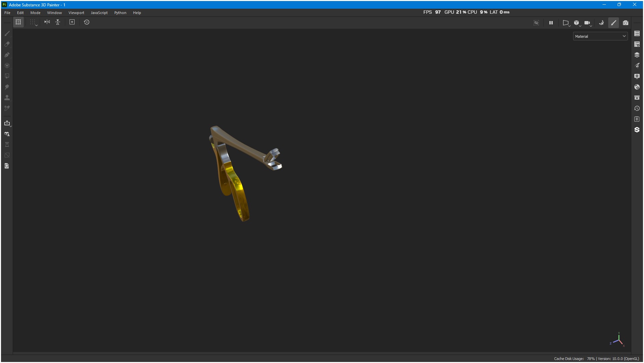Expand the 3D view mode dropdown
The height and width of the screenshot is (363, 644).
(x=577, y=23)
